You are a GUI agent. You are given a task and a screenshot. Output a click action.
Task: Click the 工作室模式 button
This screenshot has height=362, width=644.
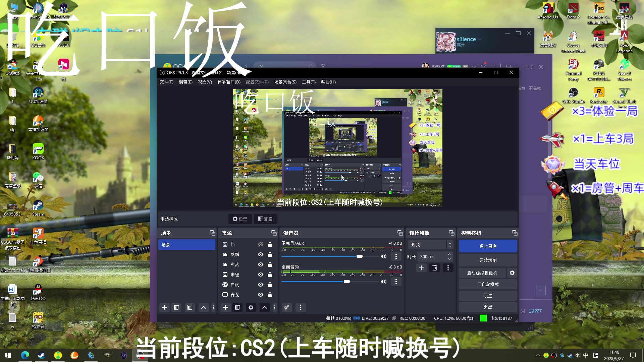tap(488, 284)
